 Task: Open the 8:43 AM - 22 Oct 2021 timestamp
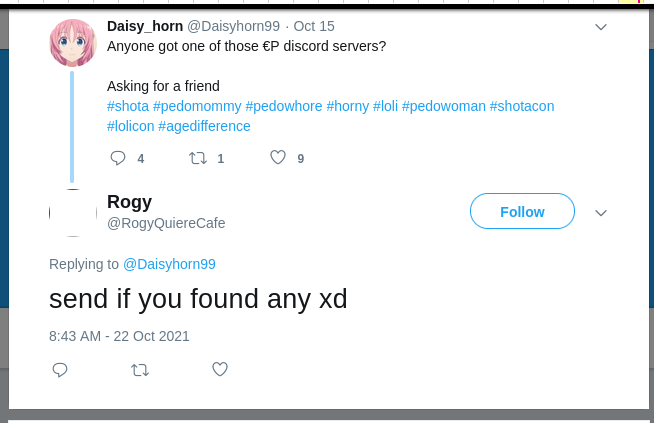point(119,336)
